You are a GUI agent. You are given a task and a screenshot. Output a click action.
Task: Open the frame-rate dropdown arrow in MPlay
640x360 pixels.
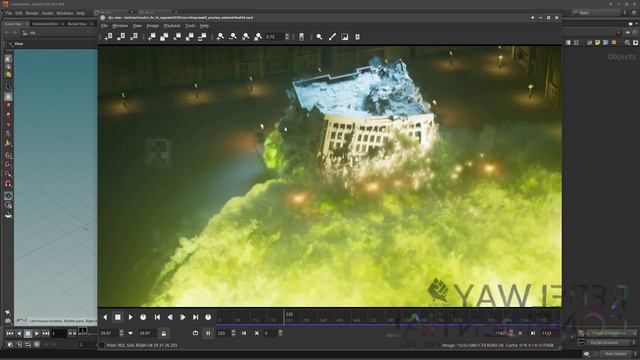coord(131,333)
